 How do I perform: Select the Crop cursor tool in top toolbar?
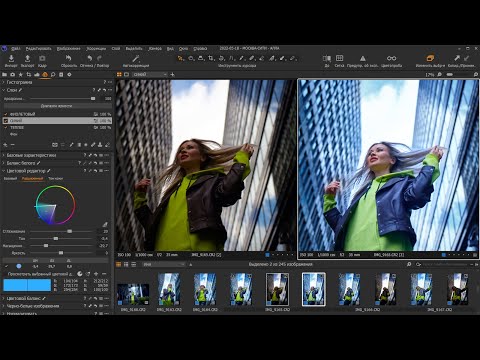pos(211,58)
